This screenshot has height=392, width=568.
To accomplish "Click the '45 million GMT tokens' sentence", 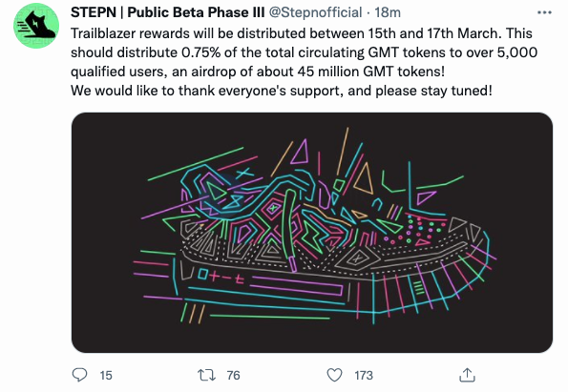I will pyautogui.click(x=258, y=72).
